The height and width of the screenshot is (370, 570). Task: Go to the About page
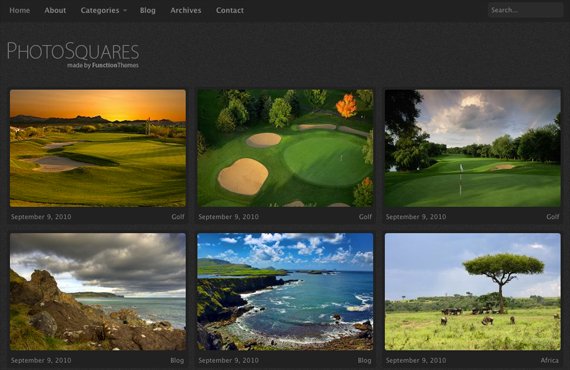[55, 10]
